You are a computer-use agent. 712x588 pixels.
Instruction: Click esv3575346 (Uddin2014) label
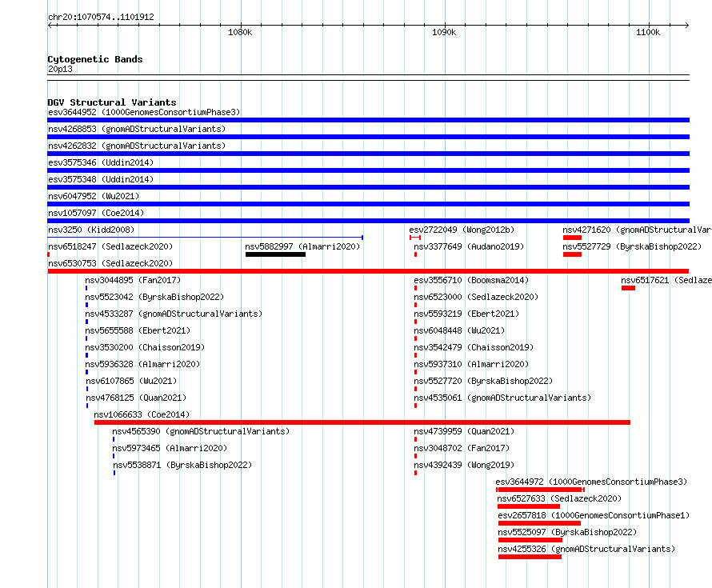tap(101, 162)
